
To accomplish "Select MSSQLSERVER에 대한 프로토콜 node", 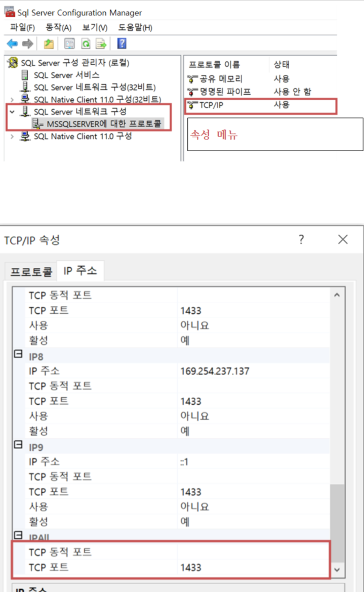I will (x=104, y=124).
